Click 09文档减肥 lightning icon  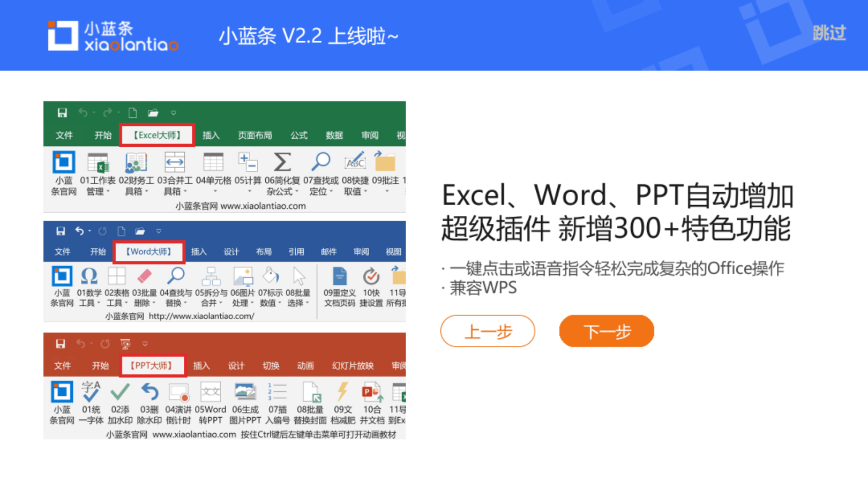(x=342, y=392)
